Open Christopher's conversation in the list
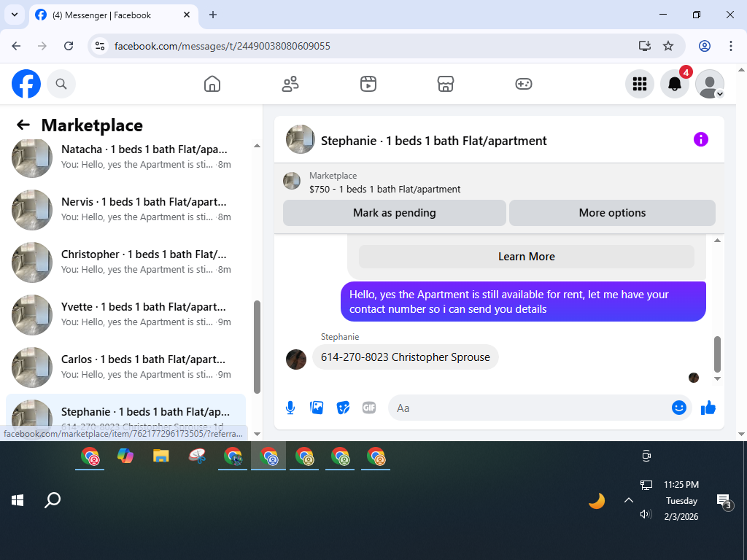This screenshot has width=747, height=560. point(126,262)
